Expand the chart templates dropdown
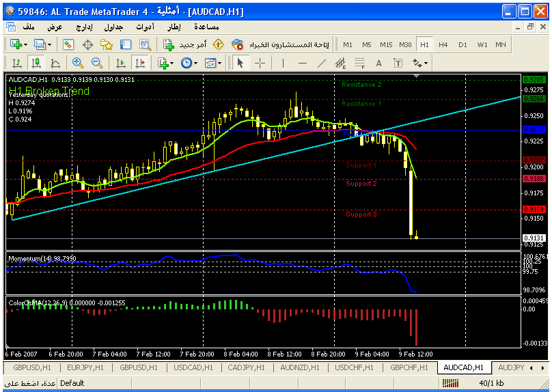The height and width of the screenshot is (392, 552). point(214,63)
